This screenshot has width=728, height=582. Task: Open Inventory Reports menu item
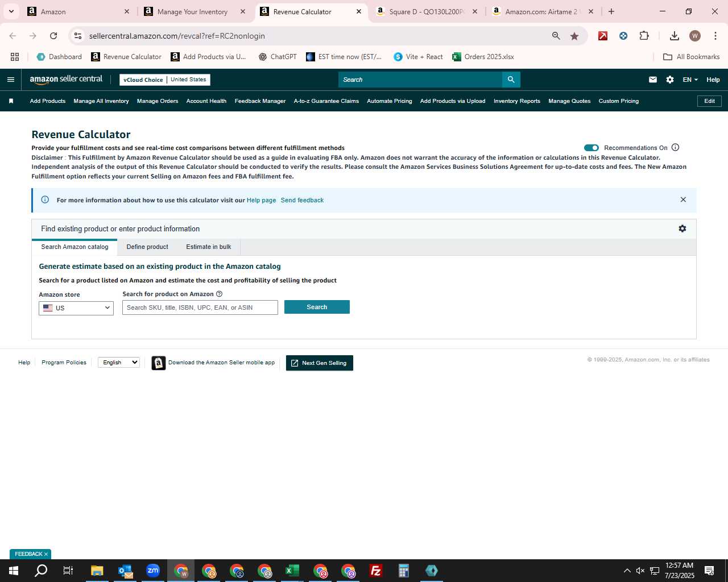pos(516,101)
